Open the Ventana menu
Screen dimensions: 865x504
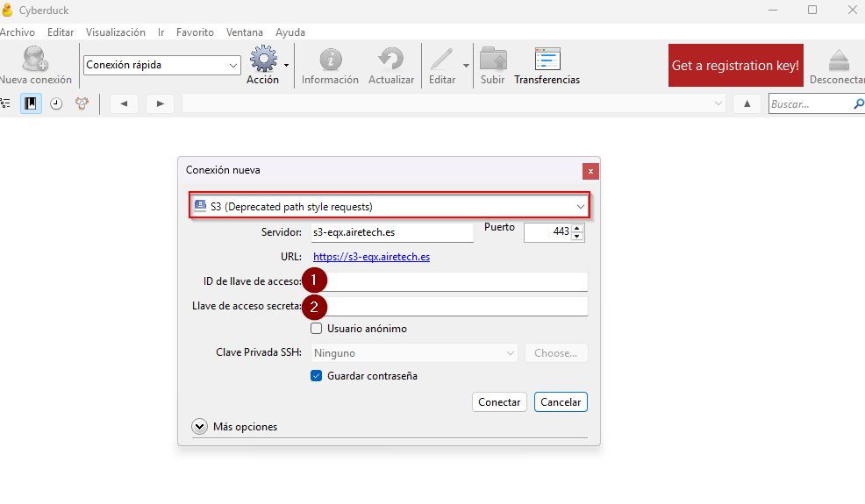click(x=245, y=32)
